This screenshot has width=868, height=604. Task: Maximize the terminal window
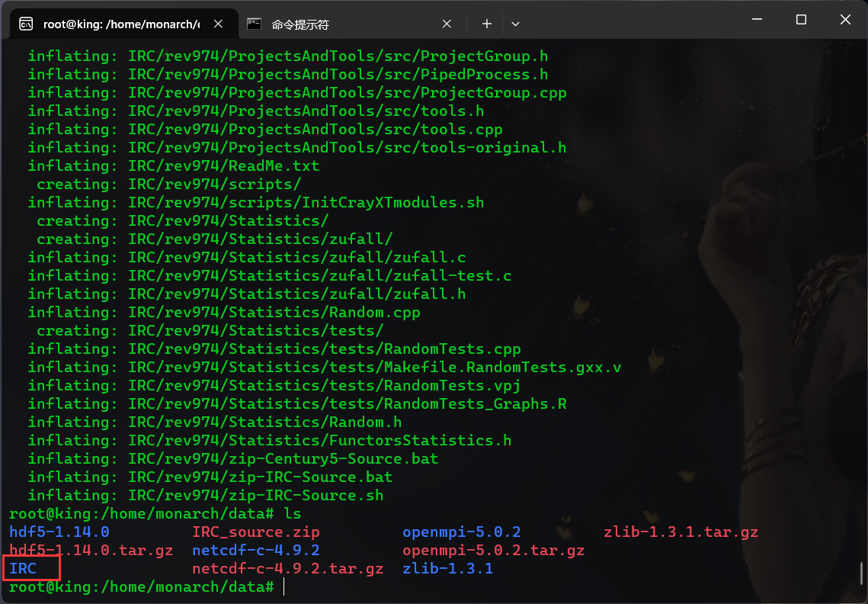(x=800, y=19)
